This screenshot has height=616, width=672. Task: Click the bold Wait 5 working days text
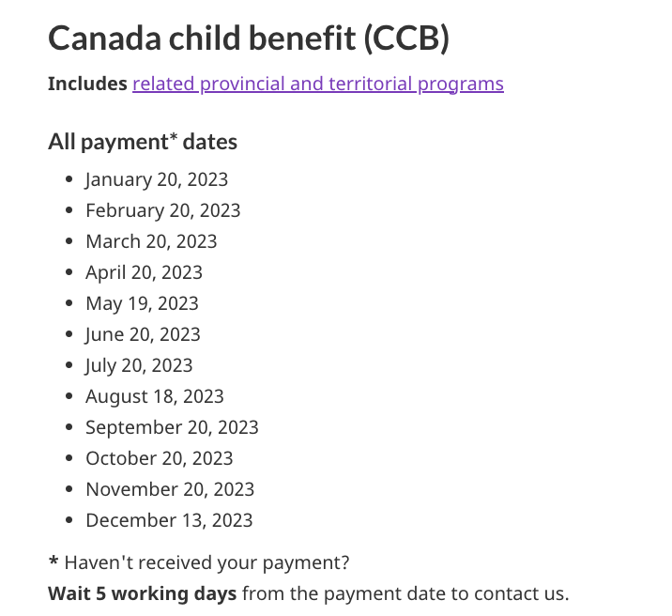tap(142, 593)
